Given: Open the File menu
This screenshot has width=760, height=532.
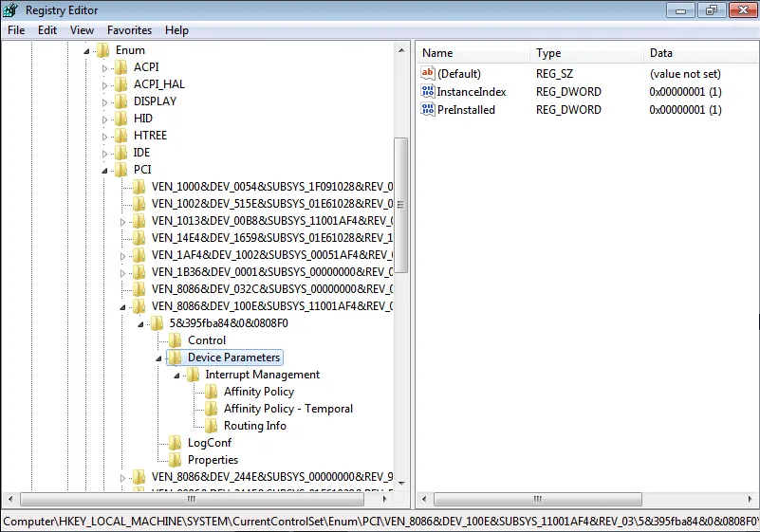Looking at the screenshot, I should (16, 30).
